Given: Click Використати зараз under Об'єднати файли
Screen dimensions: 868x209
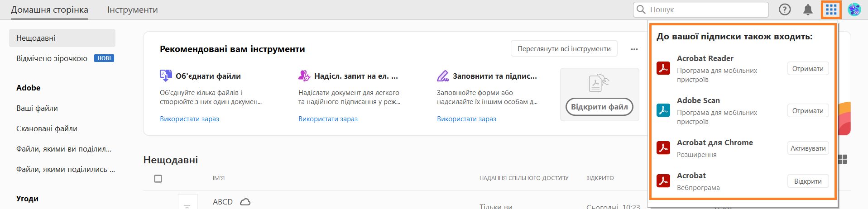Looking at the screenshot, I should [x=189, y=119].
